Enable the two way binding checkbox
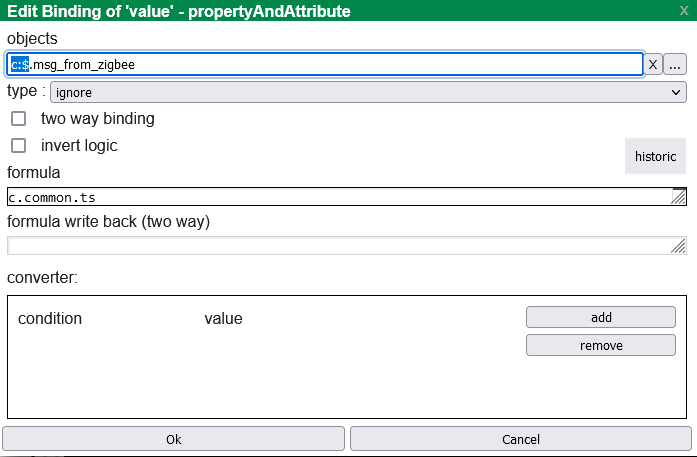This screenshot has height=457, width=697. point(18,118)
